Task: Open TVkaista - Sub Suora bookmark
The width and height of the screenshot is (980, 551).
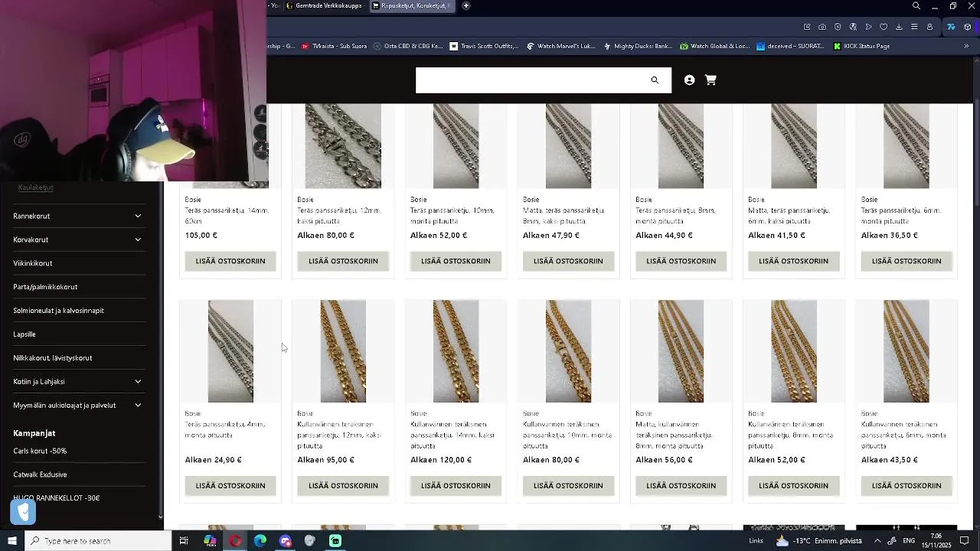Action: click(x=334, y=46)
